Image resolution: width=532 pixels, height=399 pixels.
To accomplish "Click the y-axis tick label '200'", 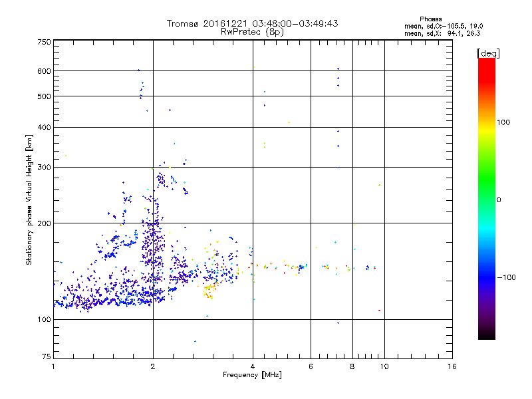I will pos(44,223).
